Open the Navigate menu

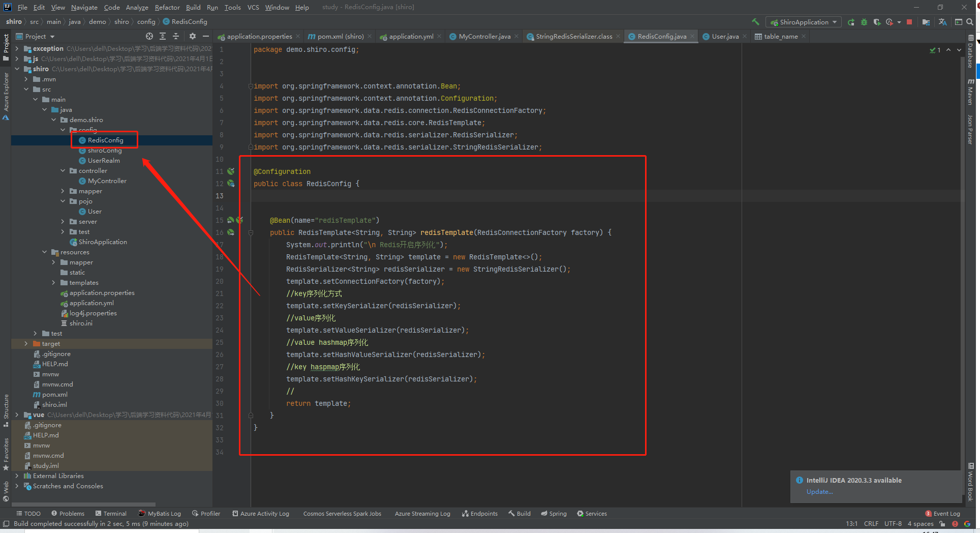pos(84,7)
